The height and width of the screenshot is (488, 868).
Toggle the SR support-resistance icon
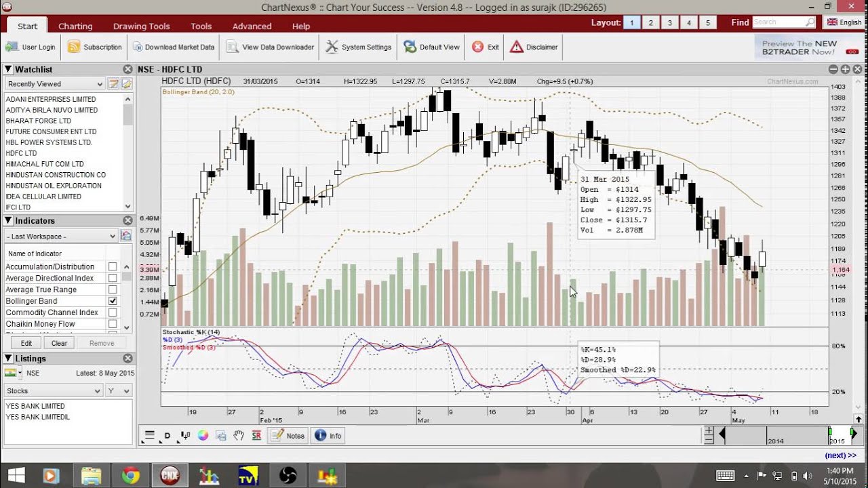[x=256, y=436]
